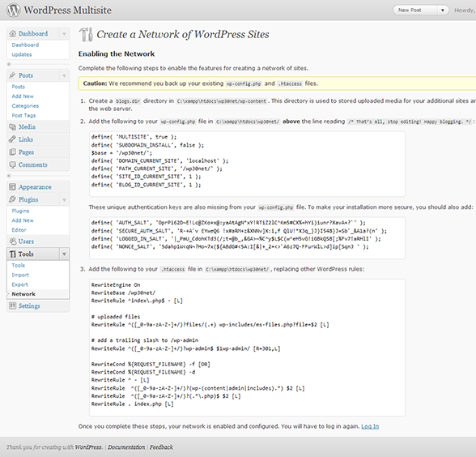Click the WordPress logo icon in header

[x=13, y=10]
